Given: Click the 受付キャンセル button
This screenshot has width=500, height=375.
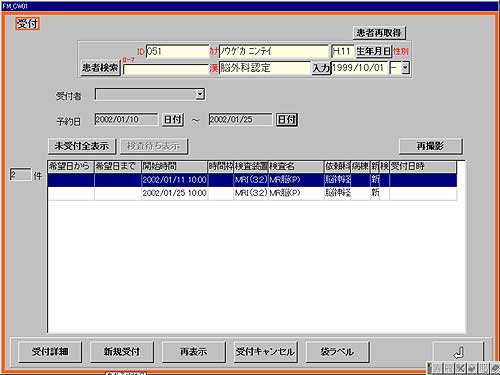Looking at the screenshot, I should [265, 352].
